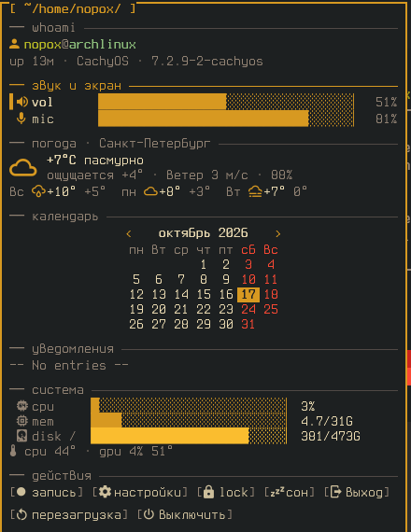Select highlighted day 17 in calendar

click(x=248, y=294)
